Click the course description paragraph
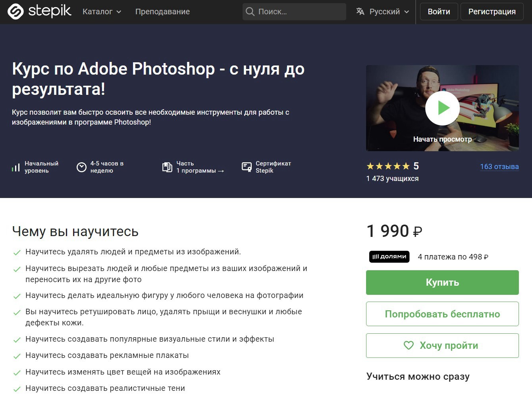532x396 pixels. 150,117
